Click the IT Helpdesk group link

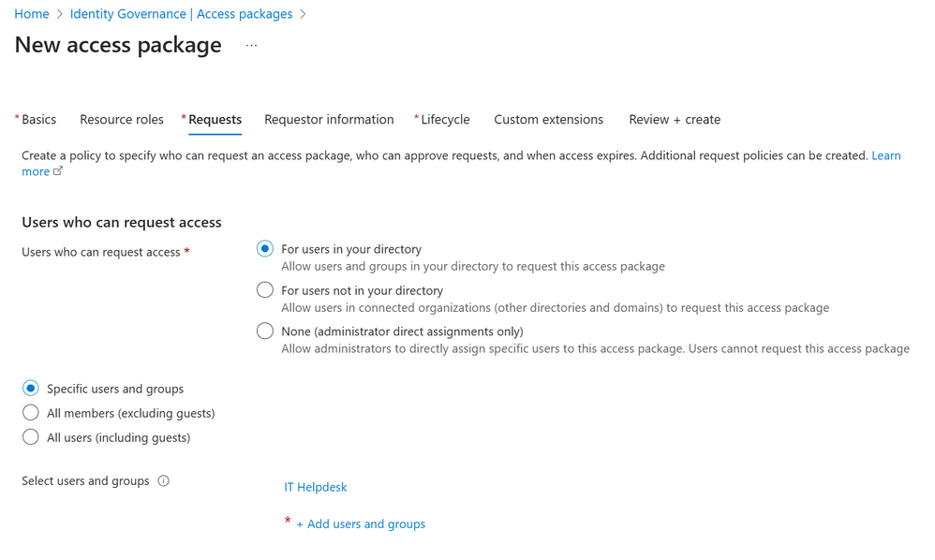point(316,487)
